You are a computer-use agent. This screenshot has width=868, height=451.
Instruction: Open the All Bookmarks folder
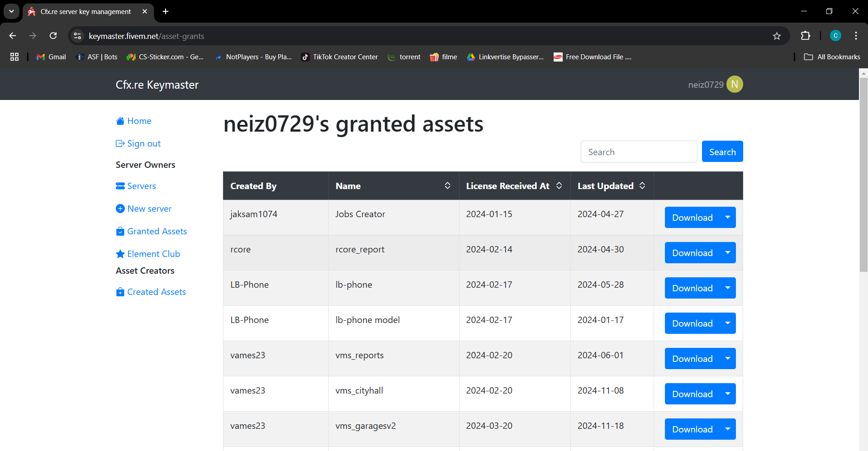point(832,57)
